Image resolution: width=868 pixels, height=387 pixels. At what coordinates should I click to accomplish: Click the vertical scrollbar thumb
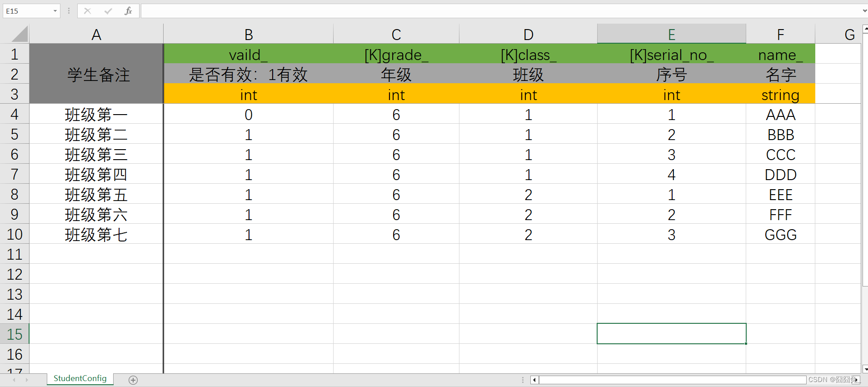[865, 159]
